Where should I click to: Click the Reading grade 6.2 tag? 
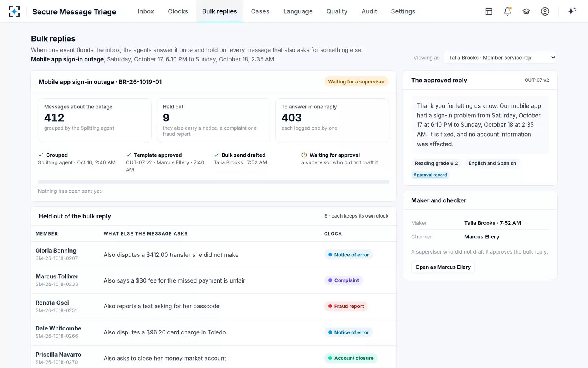(x=436, y=163)
